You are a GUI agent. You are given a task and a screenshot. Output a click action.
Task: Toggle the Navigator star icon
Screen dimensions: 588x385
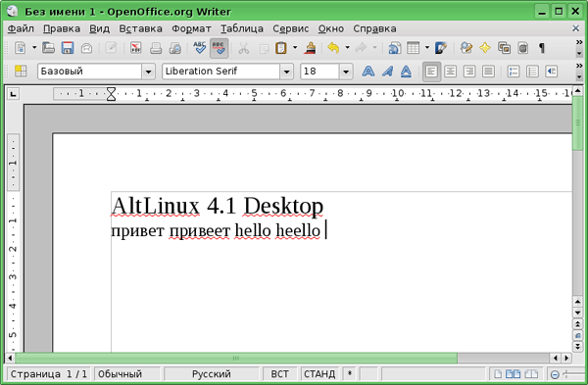pos(485,48)
